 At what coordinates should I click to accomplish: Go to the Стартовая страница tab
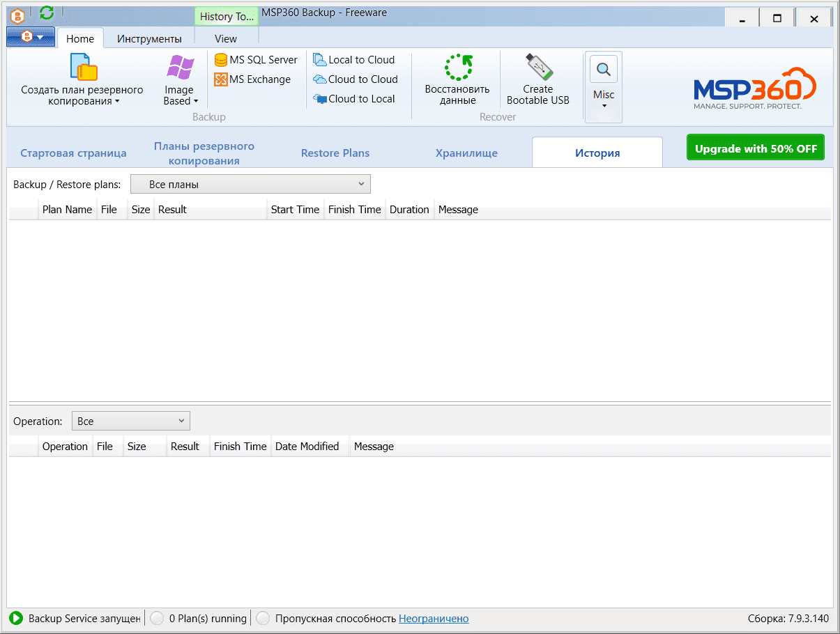[73, 153]
